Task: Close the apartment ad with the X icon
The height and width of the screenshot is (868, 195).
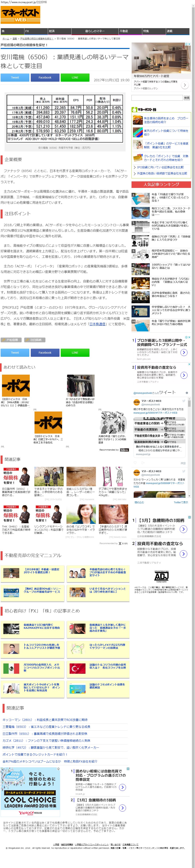Action: click(x=190, y=44)
